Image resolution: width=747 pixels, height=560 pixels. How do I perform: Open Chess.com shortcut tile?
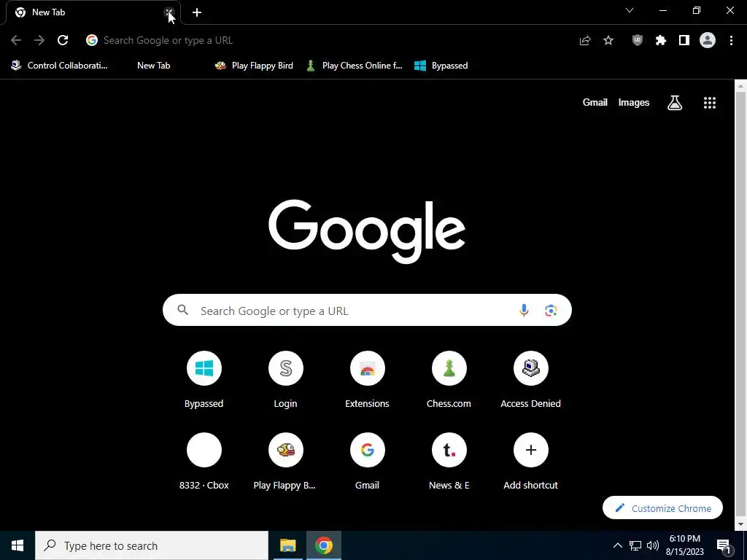pos(449,380)
